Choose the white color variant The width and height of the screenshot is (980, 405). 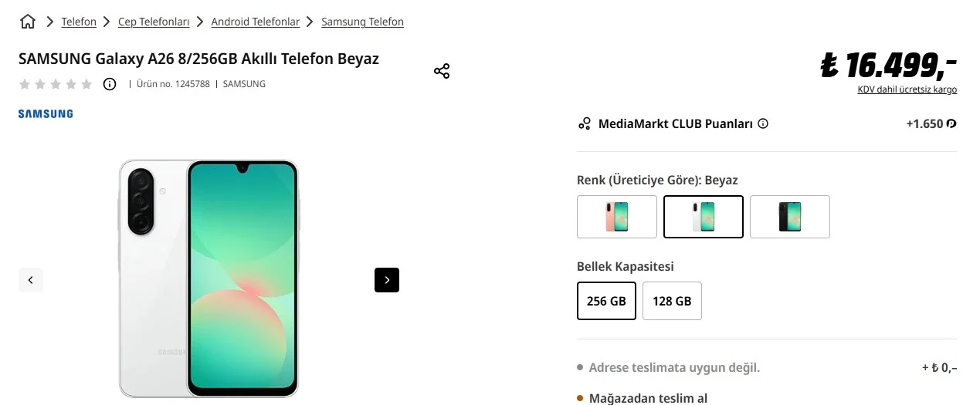[x=704, y=217]
